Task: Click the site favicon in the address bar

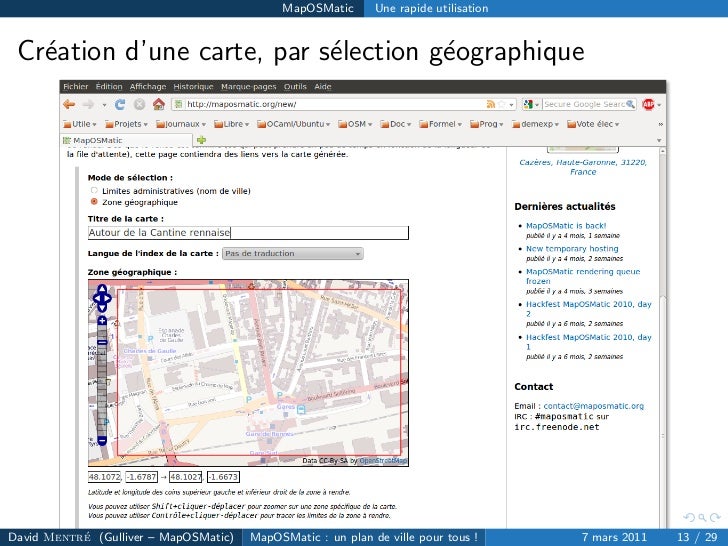Action: (x=178, y=104)
